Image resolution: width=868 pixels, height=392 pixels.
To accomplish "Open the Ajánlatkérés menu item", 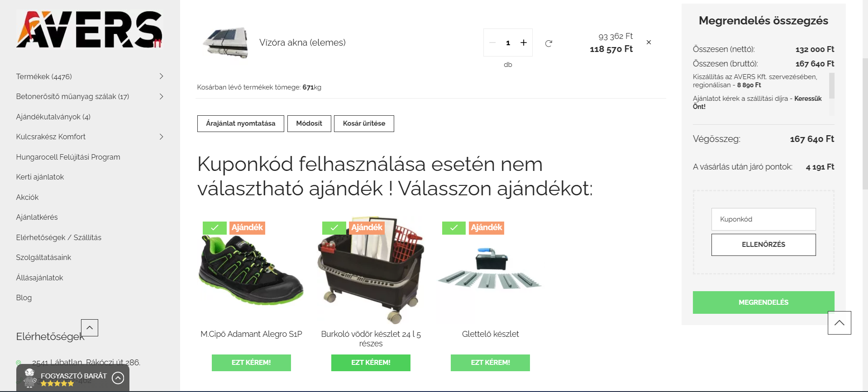I will (37, 217).
